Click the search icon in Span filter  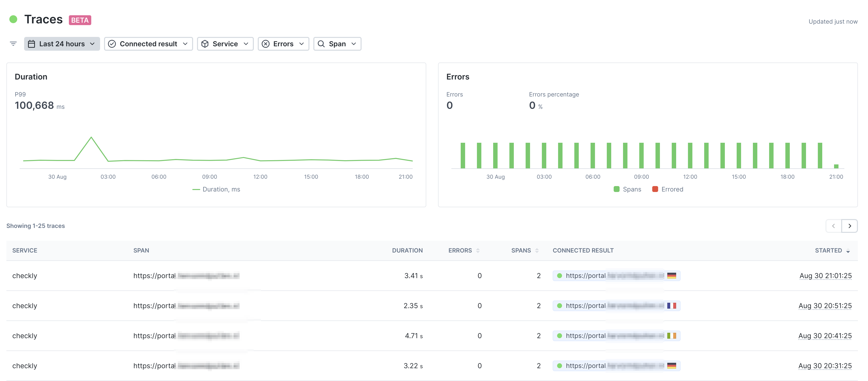[321, 43]
